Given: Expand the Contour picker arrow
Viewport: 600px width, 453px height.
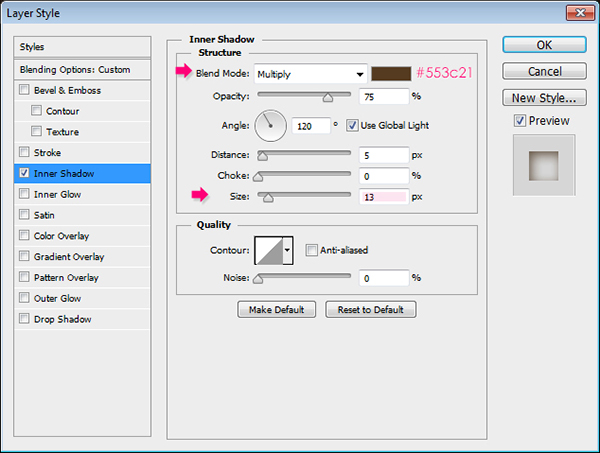Looking at the screenshot, I should (288, 250).
